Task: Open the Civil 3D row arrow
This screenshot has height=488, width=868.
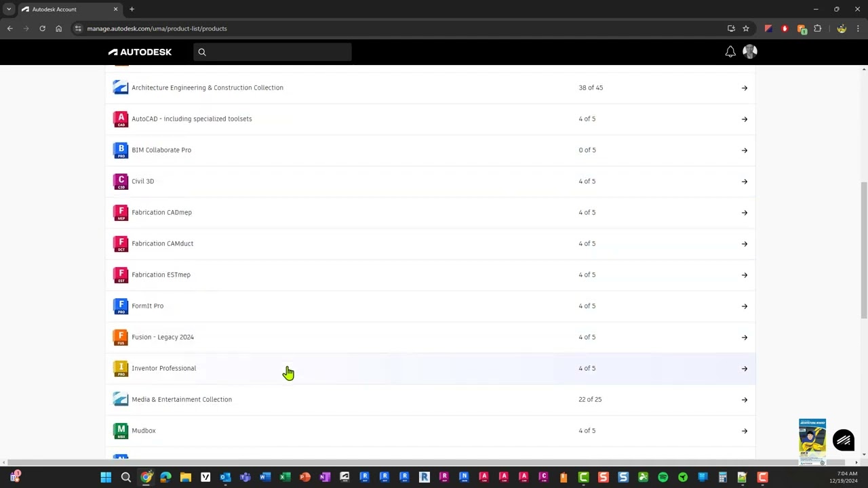Action: (x=745, y=182)
